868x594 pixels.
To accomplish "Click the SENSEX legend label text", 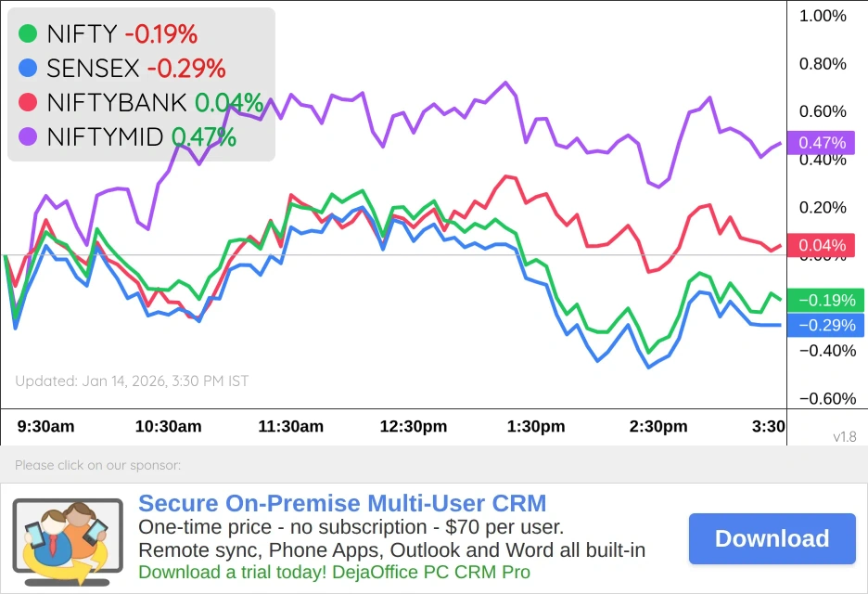I will tap(93, 68).
